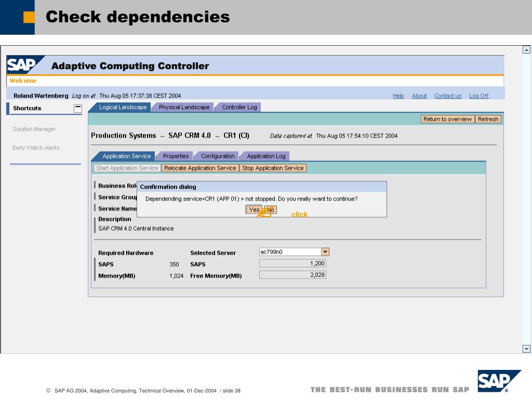Screen dimensions: 532x399
Task: Open the Configuration tab
Action: click(x=218, y=156)
